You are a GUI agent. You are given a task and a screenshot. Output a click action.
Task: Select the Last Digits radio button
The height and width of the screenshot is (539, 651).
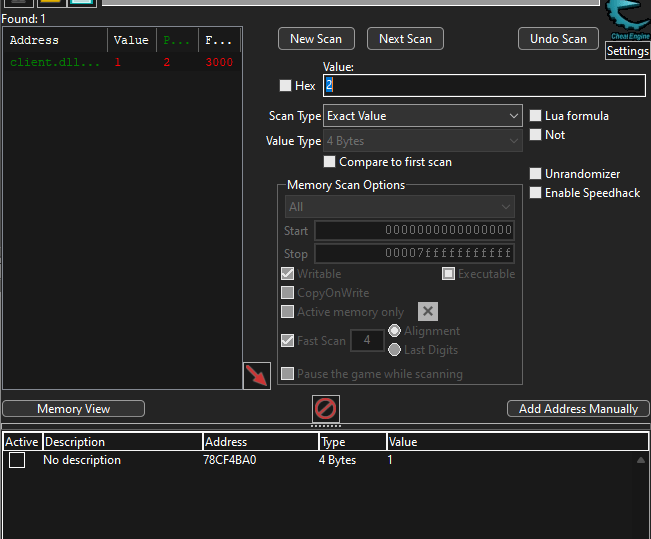tap(394, 350)
